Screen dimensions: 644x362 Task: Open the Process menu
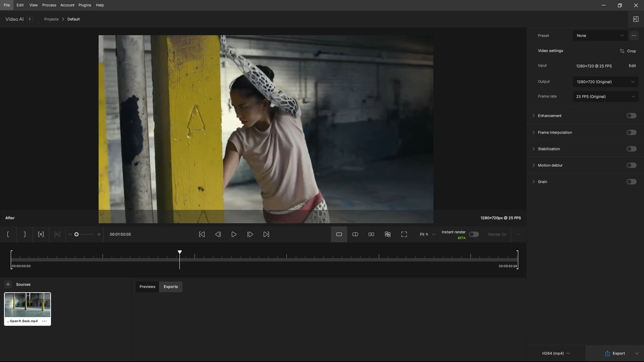point(49,5)
